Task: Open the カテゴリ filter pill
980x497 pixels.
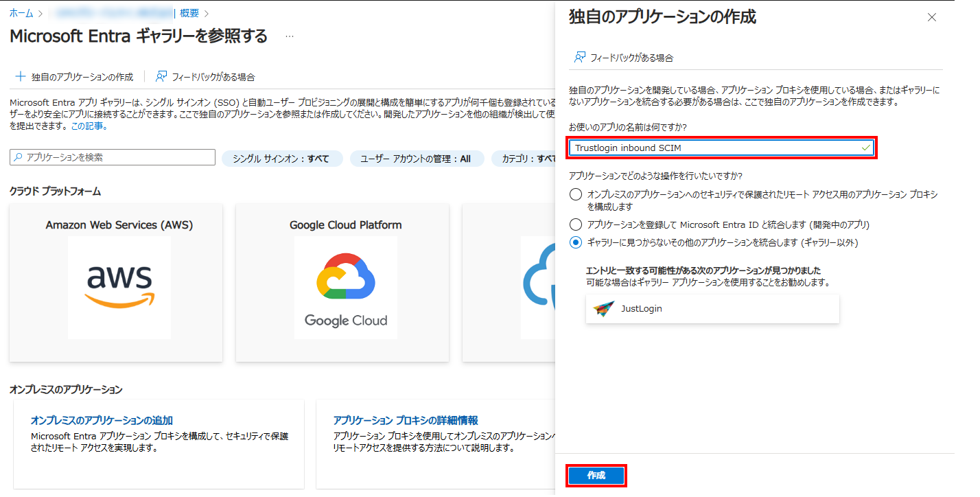Action: 524,159
